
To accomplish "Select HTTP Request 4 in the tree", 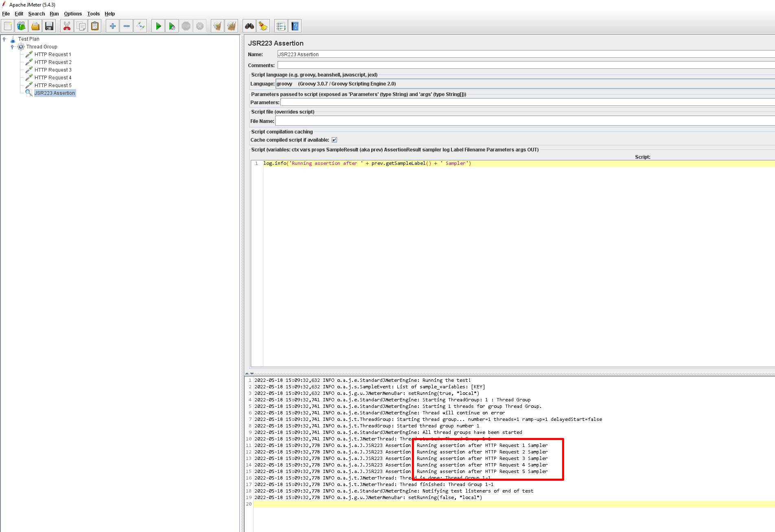I will pyautogui.click(x=53, y=78).
